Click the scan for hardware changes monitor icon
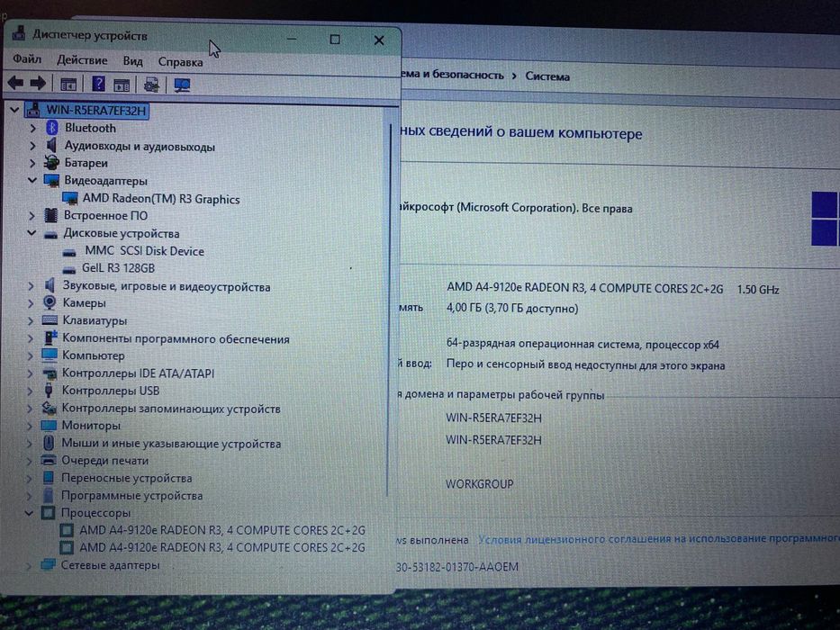 [x=182, y=85]
